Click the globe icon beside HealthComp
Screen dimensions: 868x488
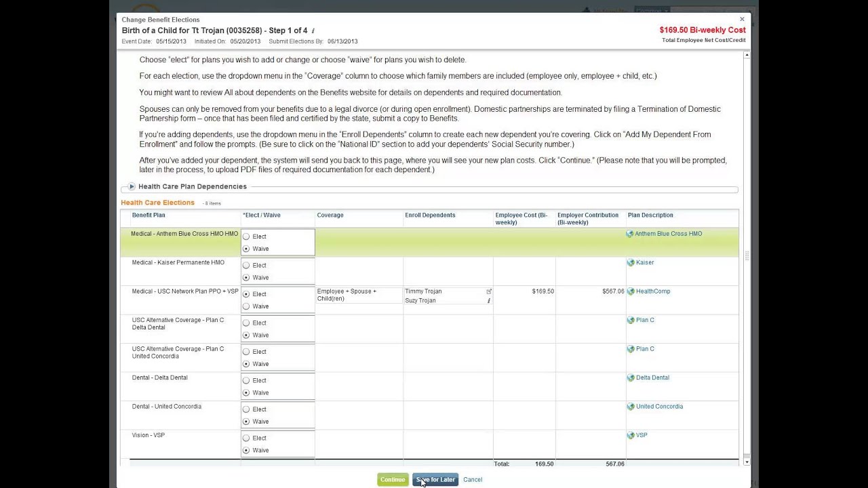click(x=631, y=291)
